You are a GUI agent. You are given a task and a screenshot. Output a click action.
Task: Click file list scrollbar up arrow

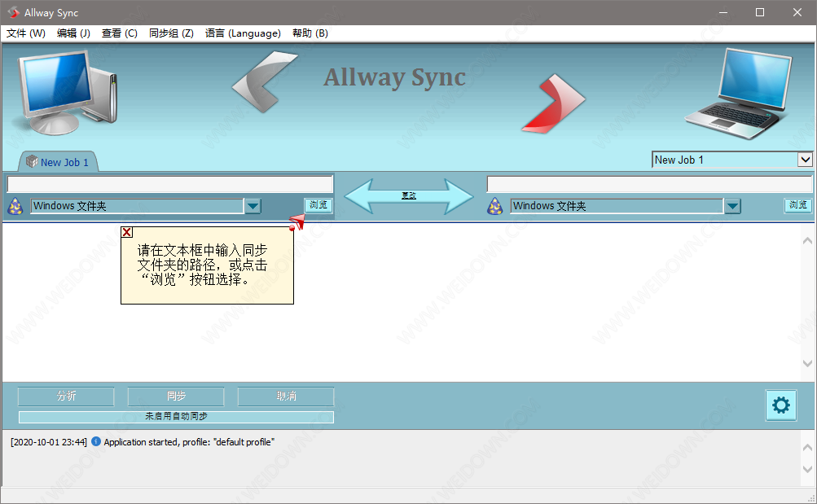807,240
